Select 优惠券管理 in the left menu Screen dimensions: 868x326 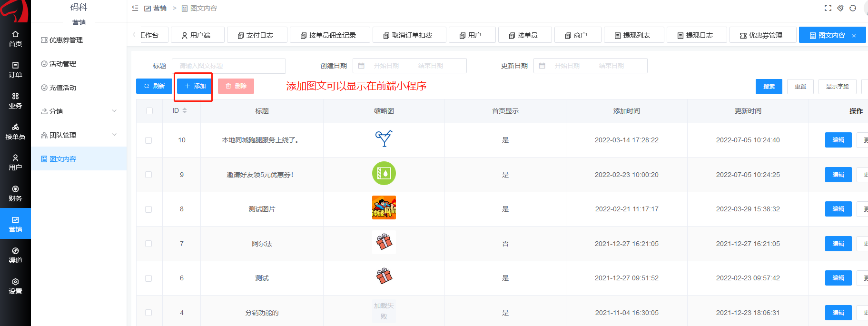pos(66,40)
